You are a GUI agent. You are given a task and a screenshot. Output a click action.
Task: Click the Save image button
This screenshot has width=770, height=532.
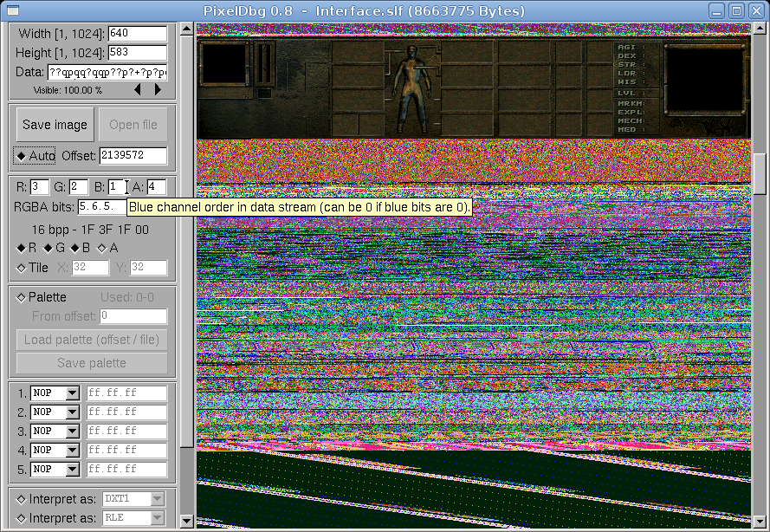coord(54,124)
